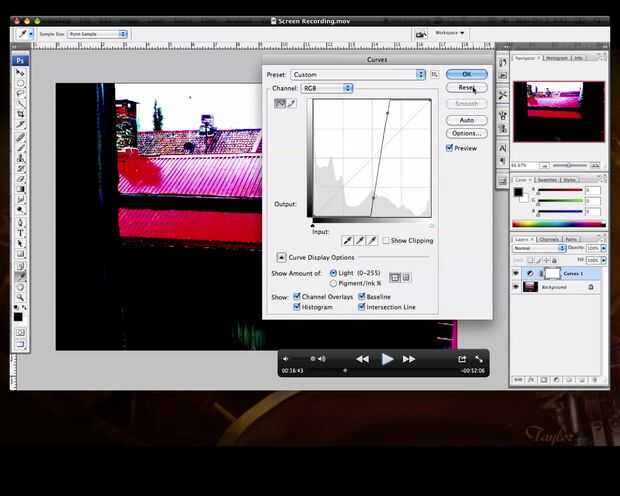The image size is (620, 496).
Task: Open the Preset Custom dropdown
Action: pyautogui.click(x=358, y=74)
